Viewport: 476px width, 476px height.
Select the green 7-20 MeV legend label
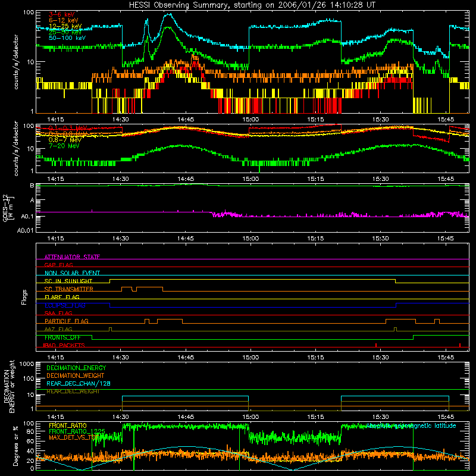pyautogui.click(x=64, y=146)
